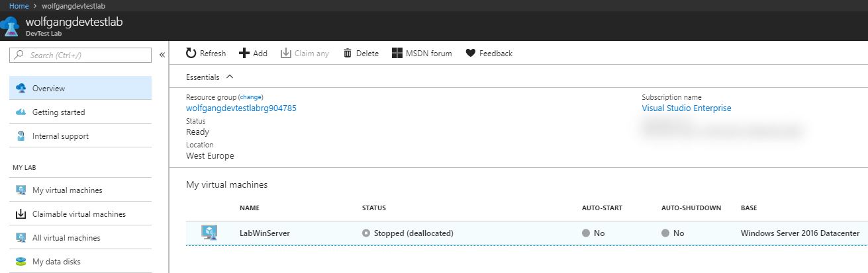The image size is (868, 273).
Task: Collapse the Essentials section
Action: [230, 77]
